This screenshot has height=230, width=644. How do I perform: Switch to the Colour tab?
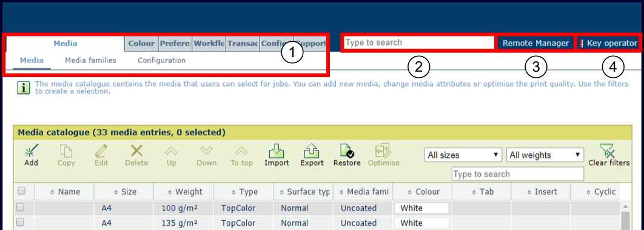(x=141, y=44)
